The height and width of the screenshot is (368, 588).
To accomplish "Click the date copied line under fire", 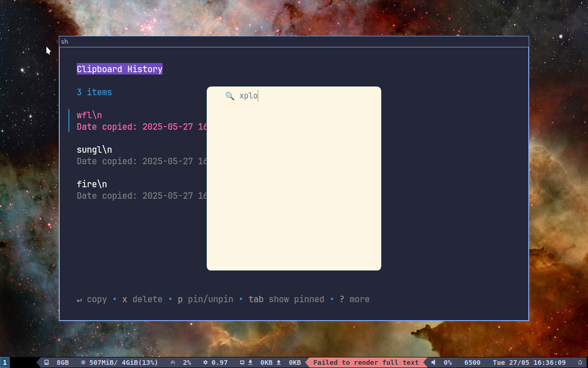I will pos(141,195).
